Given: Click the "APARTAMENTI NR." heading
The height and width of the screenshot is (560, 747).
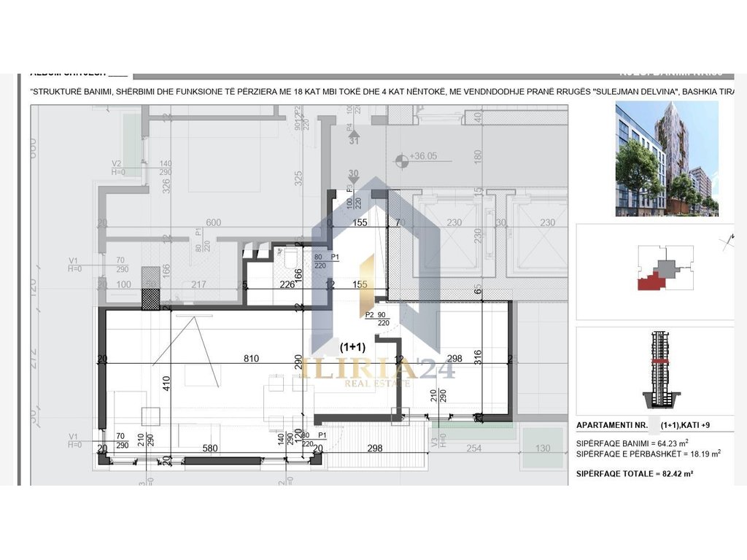Looking at the screenshot, I should coord(612,425).
